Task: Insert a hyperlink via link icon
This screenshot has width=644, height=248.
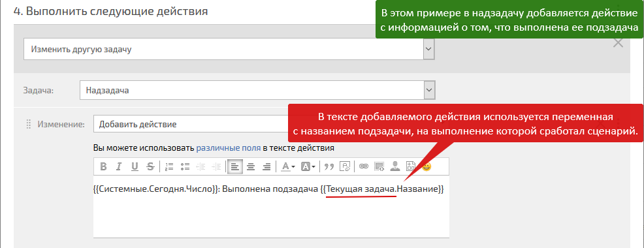Action: (364, 166)
